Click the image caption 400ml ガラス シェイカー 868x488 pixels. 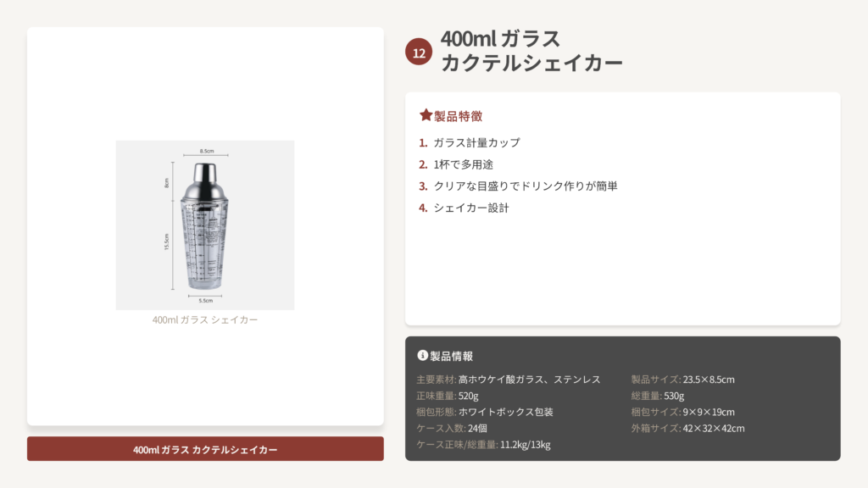(x=205, y=319)
